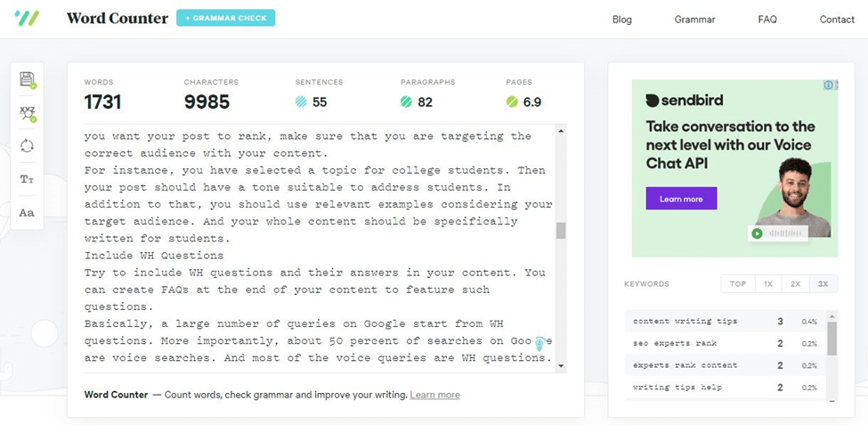Viewport: 868px width, 425px height.
Task: Open the Blog menu item
Action: 621,20
